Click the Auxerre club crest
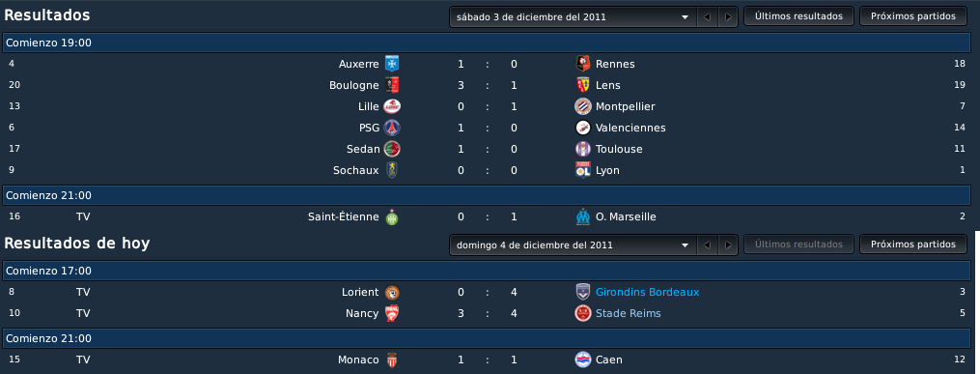980x374 pixels. tap(392, 64)
